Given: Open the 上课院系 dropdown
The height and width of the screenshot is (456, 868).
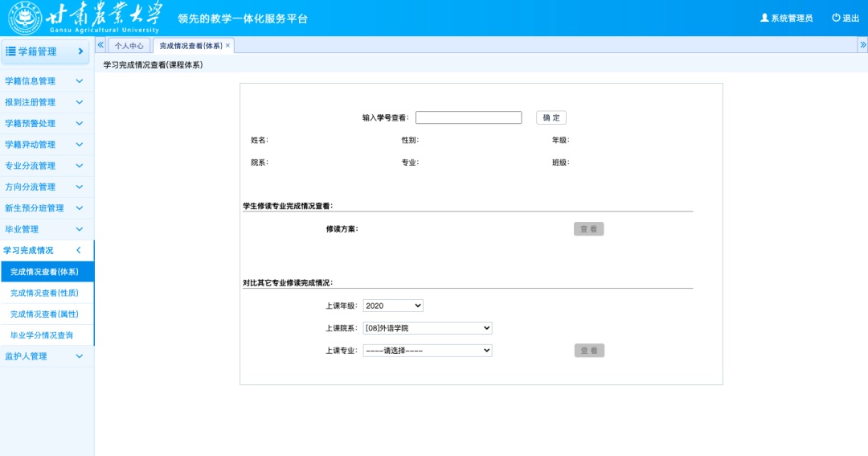Looking at the screenshot, I should [x=428, y=328].
